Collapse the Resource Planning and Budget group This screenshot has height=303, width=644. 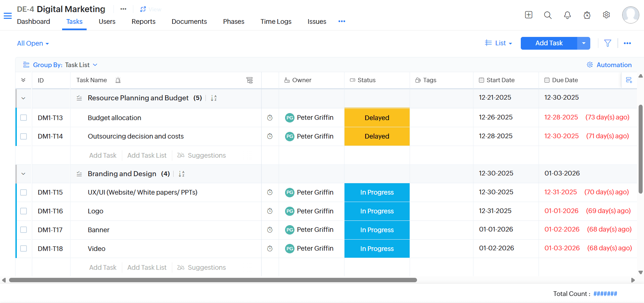click(x=23, y=98)
